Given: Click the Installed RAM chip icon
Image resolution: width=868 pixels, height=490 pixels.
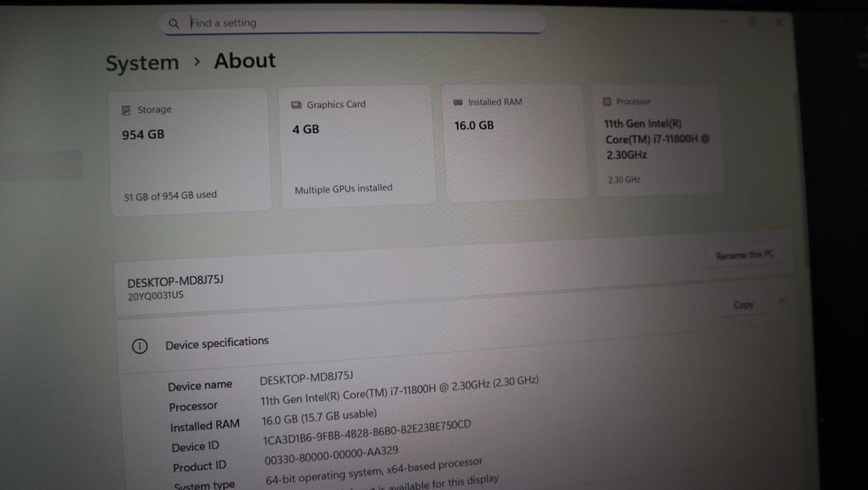Looking at the screenshot, I should click(x=457, y=102).
